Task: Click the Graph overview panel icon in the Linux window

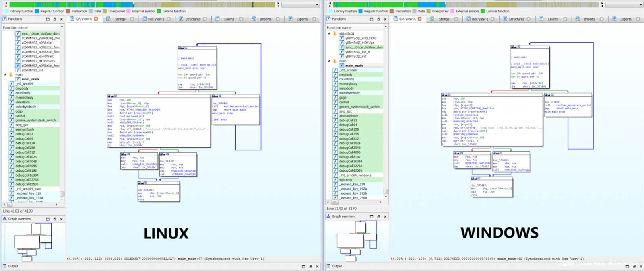Action: pos(5,219)
